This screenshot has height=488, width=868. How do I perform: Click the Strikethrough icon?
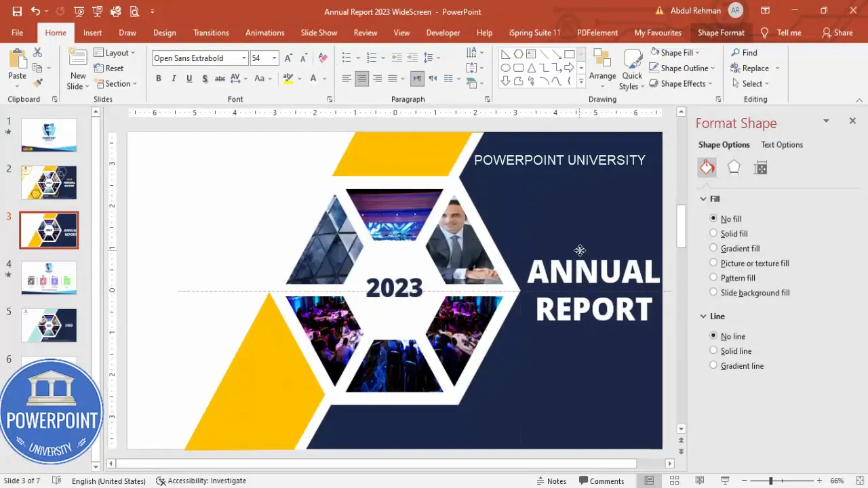click(220, 79)
